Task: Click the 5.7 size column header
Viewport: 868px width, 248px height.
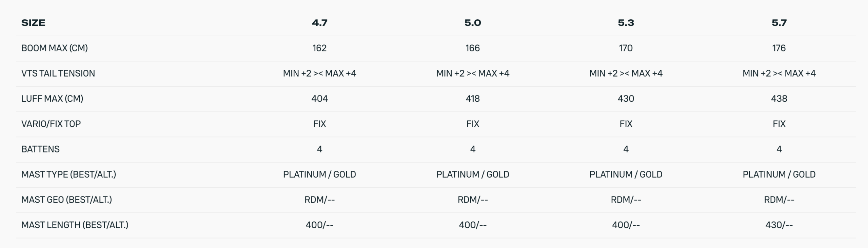Action: coord(779,23)
